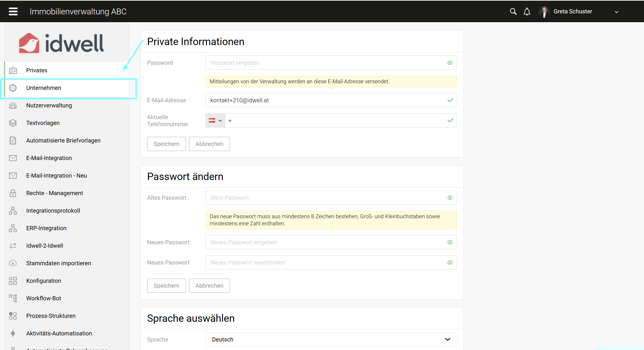Toggle visibility of Altes Passwort field
Image resolution: width=644 pixels, height=350 pixels.
(450, 198)
